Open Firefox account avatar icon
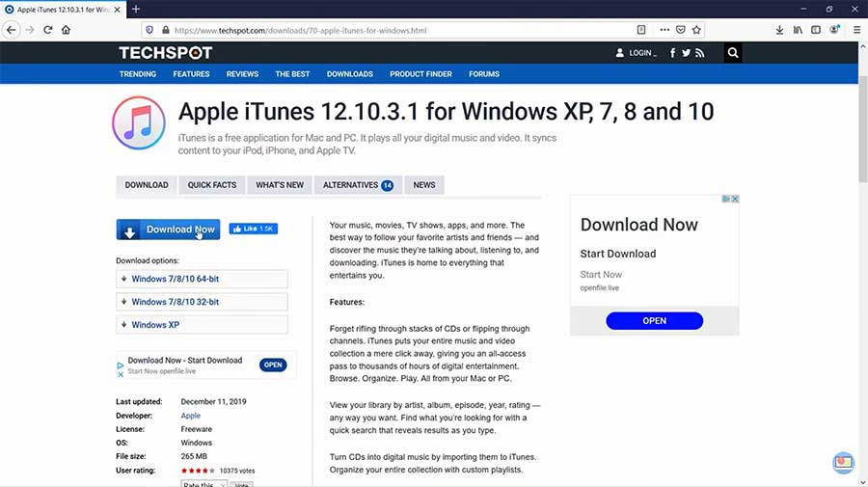This screenshot has width=868, height=487. tap(834, 30)
